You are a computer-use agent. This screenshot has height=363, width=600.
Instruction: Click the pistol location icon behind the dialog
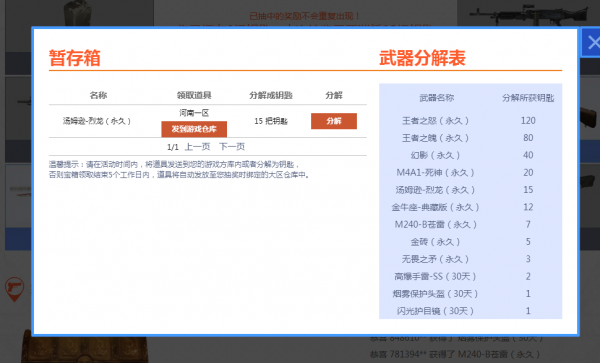15,289
